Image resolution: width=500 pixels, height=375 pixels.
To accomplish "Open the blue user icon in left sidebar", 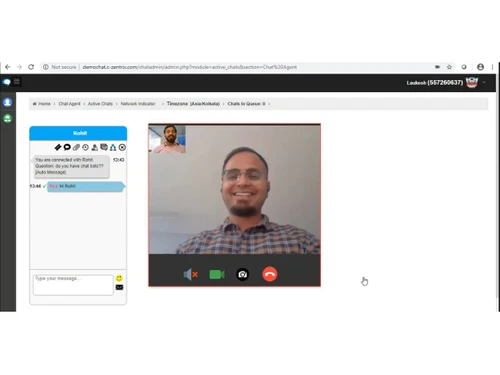I will (x=7, y=102).
